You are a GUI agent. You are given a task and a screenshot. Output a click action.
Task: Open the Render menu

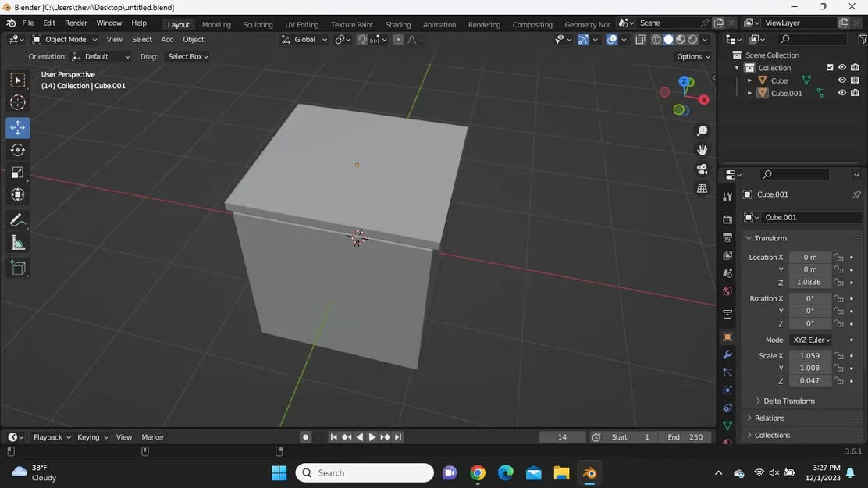click(x=76, y=23)
